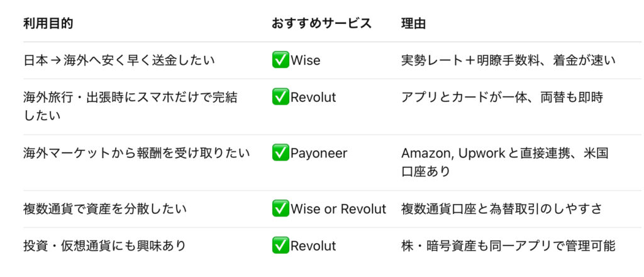Click the green checkmark beside Wise
Image resolution: width=644 pixels, height=277 pixels.
(280, 60)
